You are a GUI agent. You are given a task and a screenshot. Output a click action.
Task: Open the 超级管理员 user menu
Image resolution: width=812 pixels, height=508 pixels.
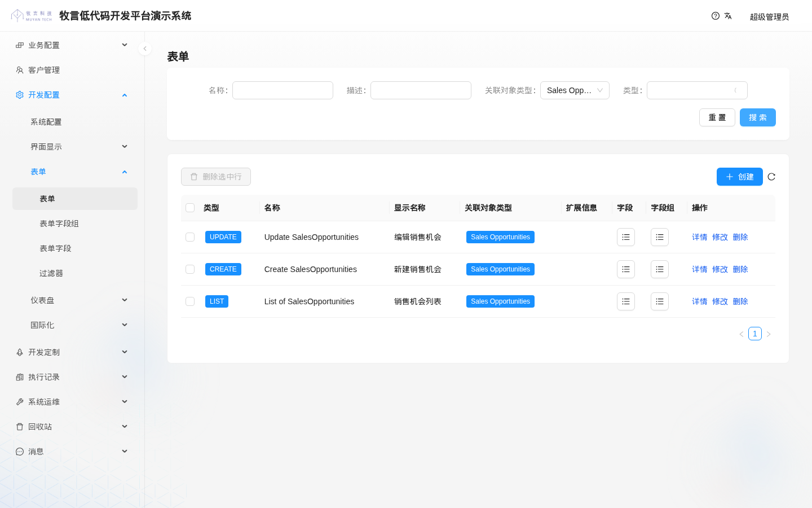tap(769, 17)
